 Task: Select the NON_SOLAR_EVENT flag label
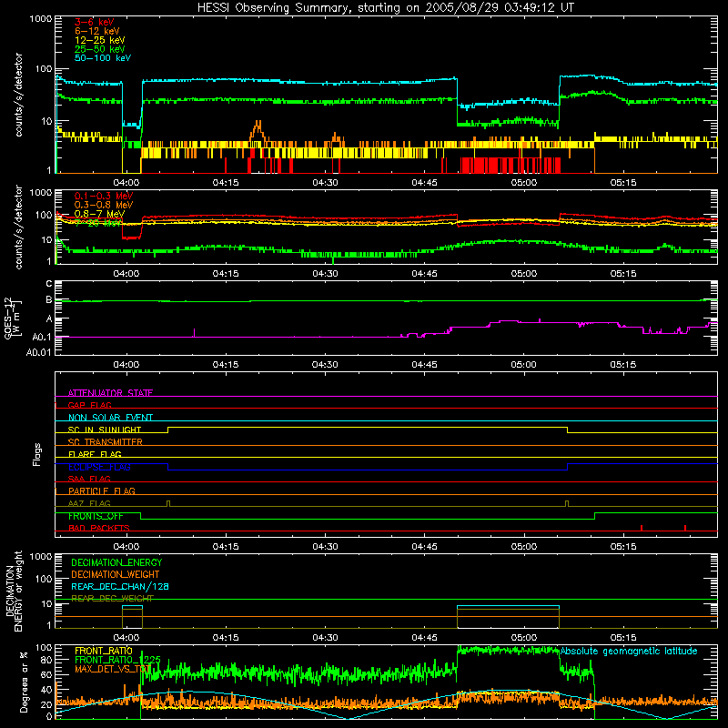(110, 418)
